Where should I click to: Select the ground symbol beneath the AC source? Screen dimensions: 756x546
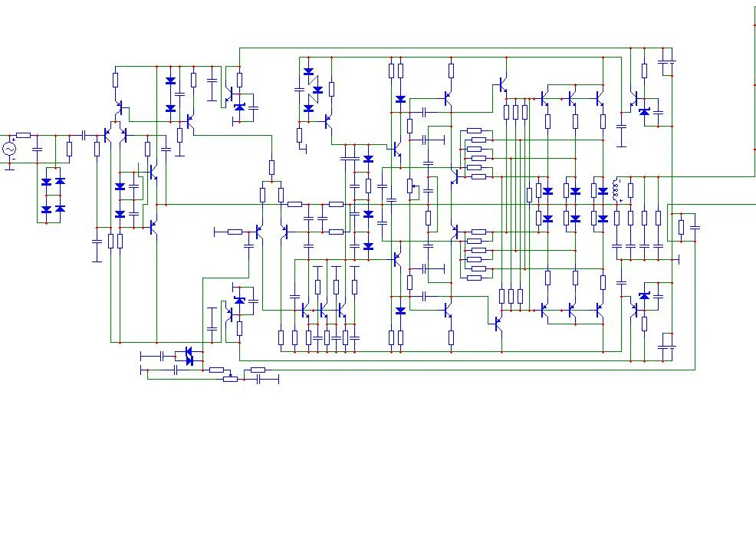click(x=9, y=166)
